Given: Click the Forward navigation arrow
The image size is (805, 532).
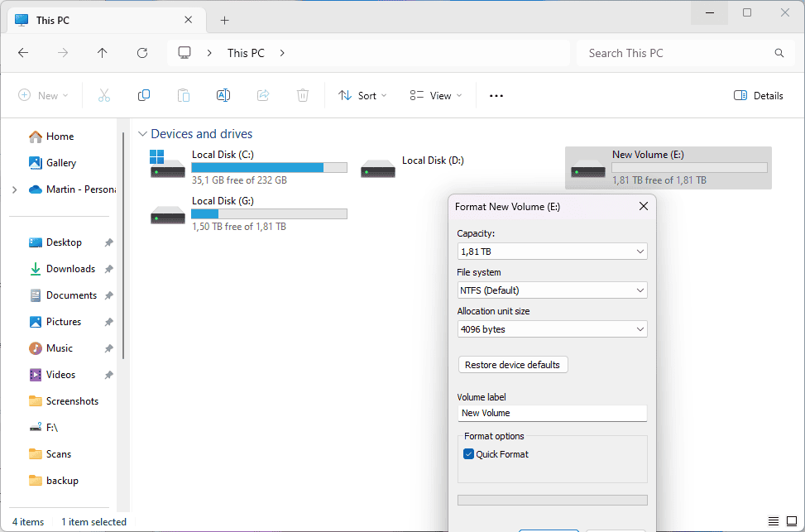Looking at the screenshot, I should click(x=63, y=53).
